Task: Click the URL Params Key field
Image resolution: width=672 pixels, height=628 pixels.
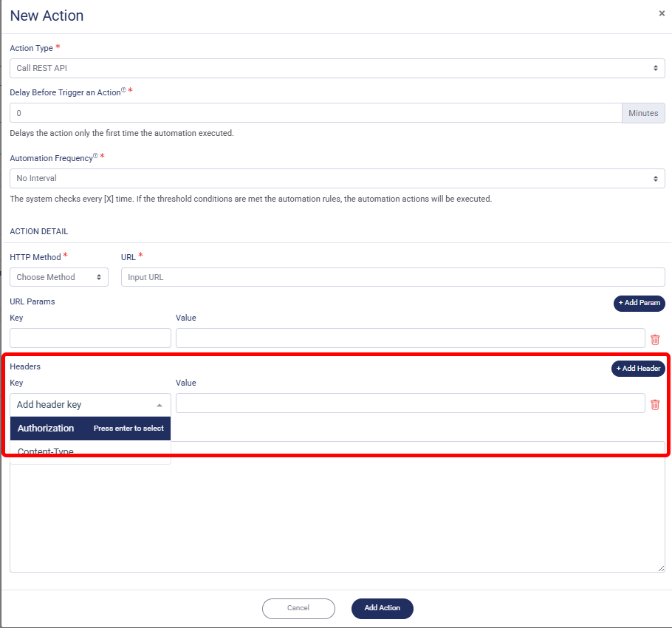Action: [90, 338]
